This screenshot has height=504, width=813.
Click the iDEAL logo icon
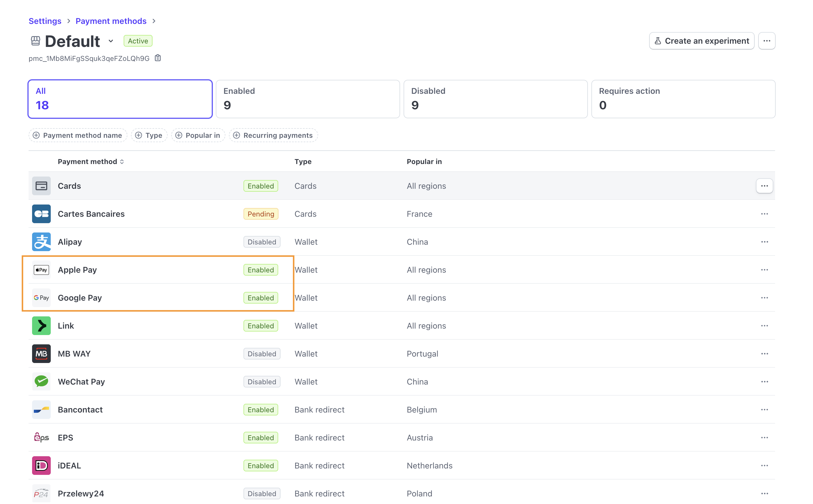pos(41,465)
